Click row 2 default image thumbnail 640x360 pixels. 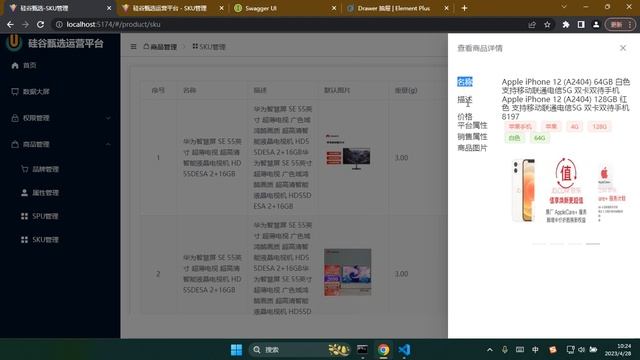tap(348, 272)
